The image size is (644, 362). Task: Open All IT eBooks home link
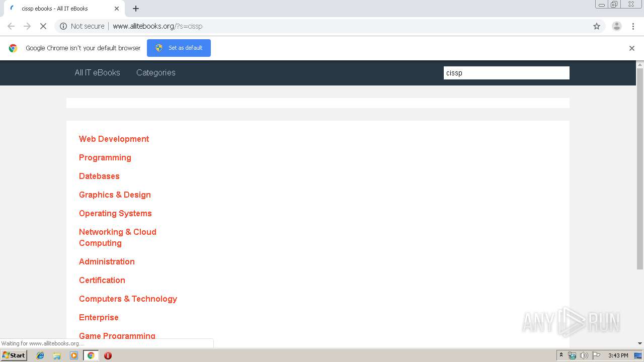tap(98, 72)
